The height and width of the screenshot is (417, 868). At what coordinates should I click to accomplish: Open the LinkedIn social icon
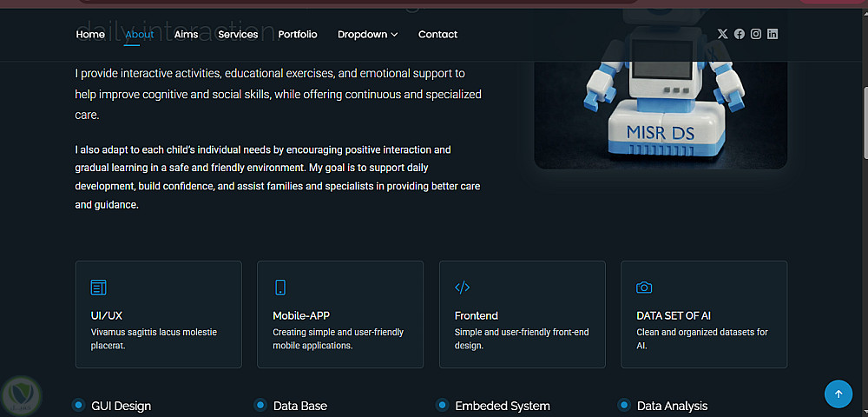[x=773, y=34]
